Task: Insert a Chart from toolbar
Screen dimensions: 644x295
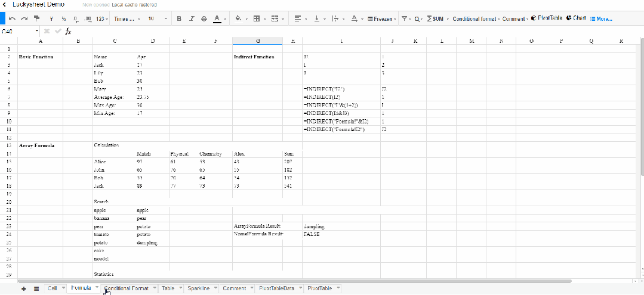Action: (576, 18)
